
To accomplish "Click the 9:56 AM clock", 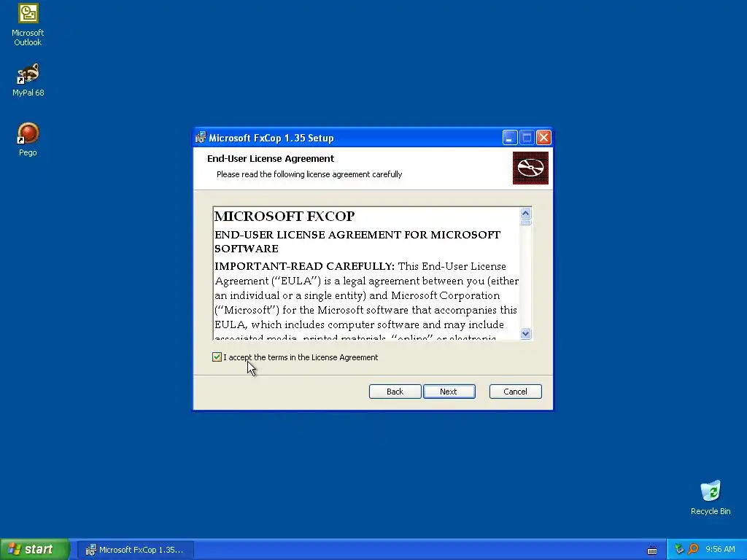I will (720, 549).
